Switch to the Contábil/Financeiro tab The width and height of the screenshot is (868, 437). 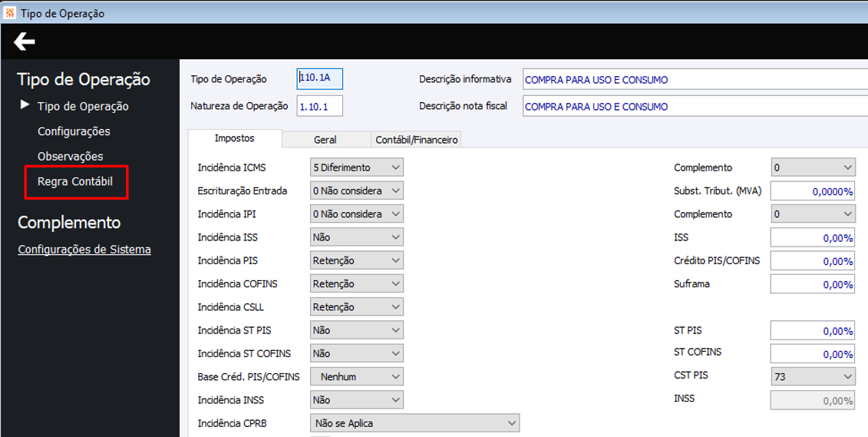coord(416,140)
